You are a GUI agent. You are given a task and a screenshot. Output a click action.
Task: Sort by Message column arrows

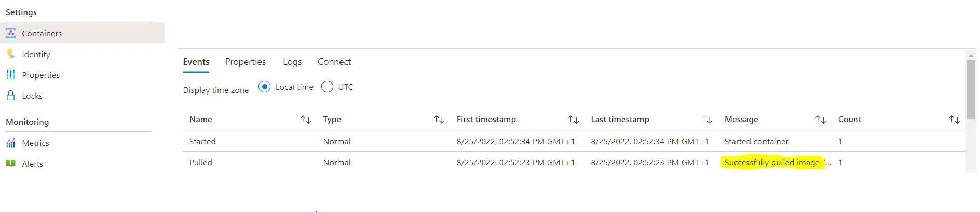point(821,120)
